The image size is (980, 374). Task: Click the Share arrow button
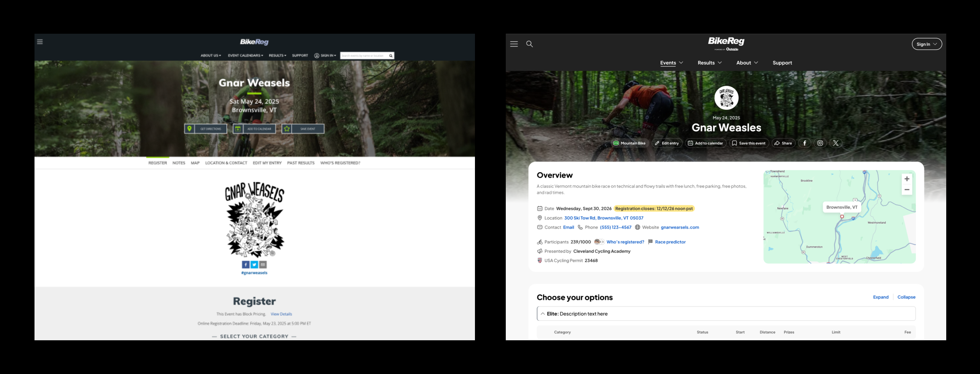pos(783,143)
